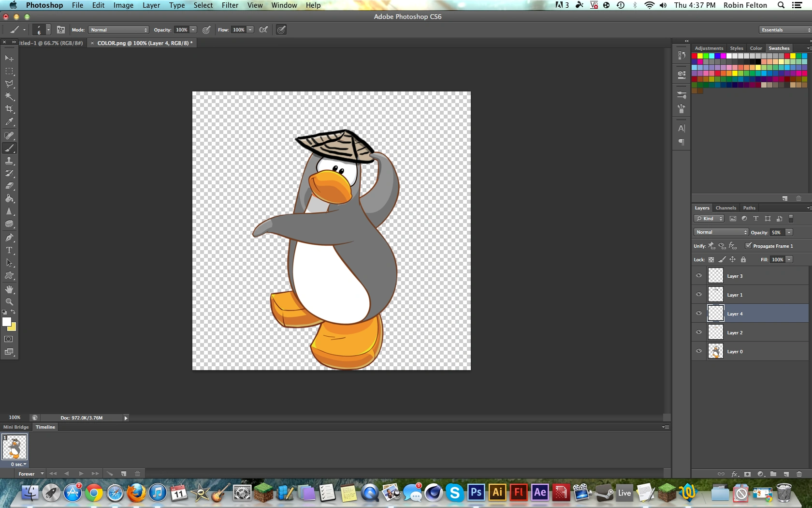Image resolution: width=812 pixels, height=508 pixels.
Task: Open the layer blend mode Normal dropdown
Action: 721,232
